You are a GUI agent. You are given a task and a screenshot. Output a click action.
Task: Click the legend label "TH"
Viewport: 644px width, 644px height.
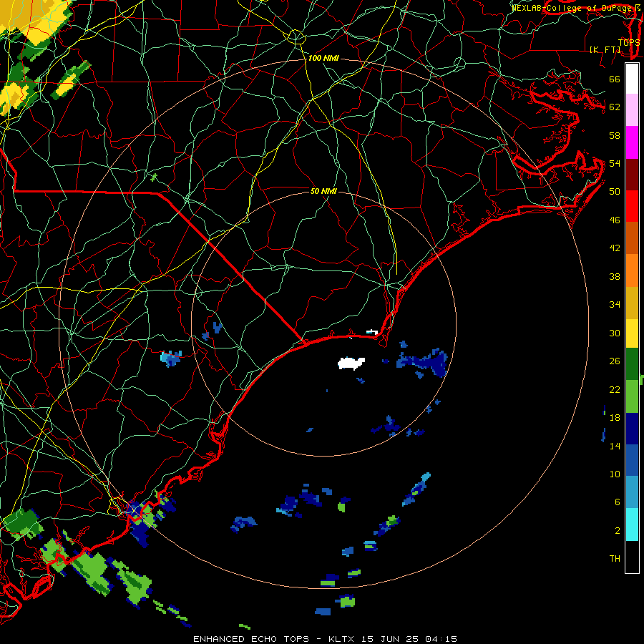click(615, 559)
